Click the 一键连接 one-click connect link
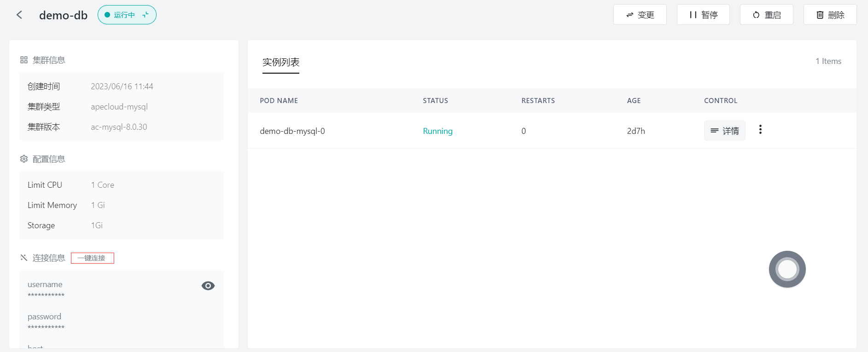Image resolution: width=868 pixels, height=352 pixels. click(x=92, y=258)
